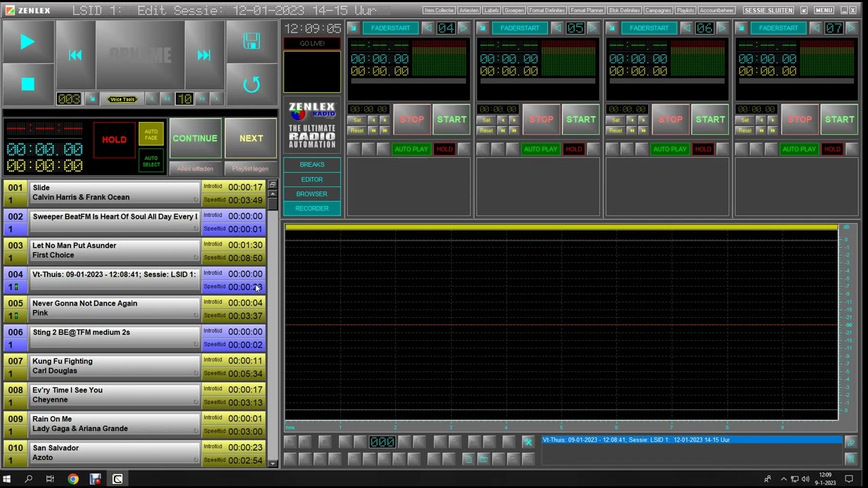Viewport: 868px width, 488px height.
Task: Open the BROWSER tab
Action: (312, 194)
